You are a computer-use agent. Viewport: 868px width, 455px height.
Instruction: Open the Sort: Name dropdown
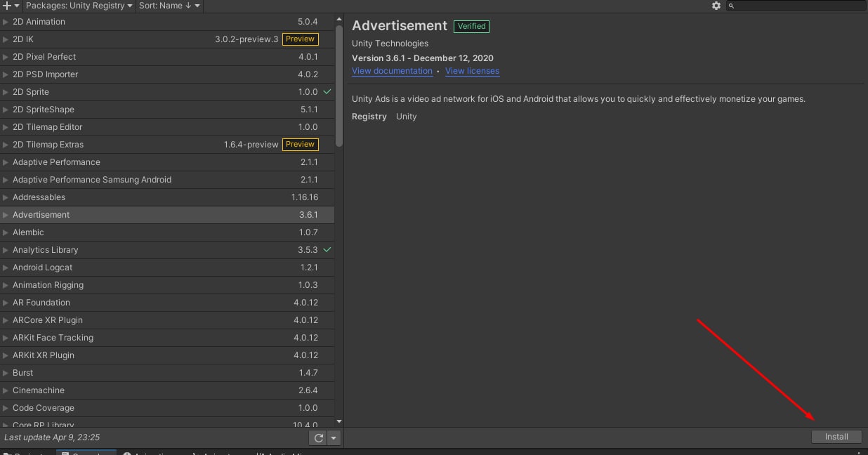169,6
